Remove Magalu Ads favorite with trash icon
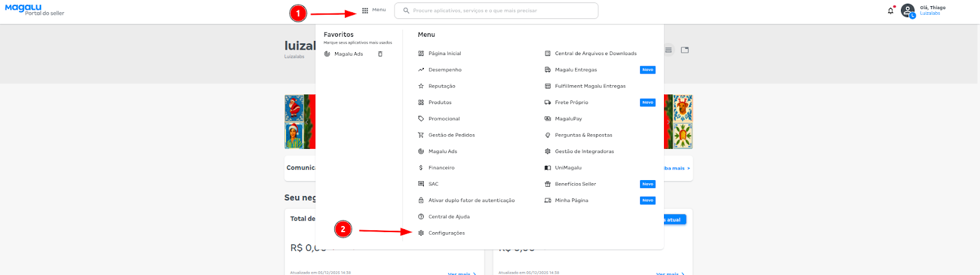The width and height of the screenshot is (980, 275). pos(380,54)
